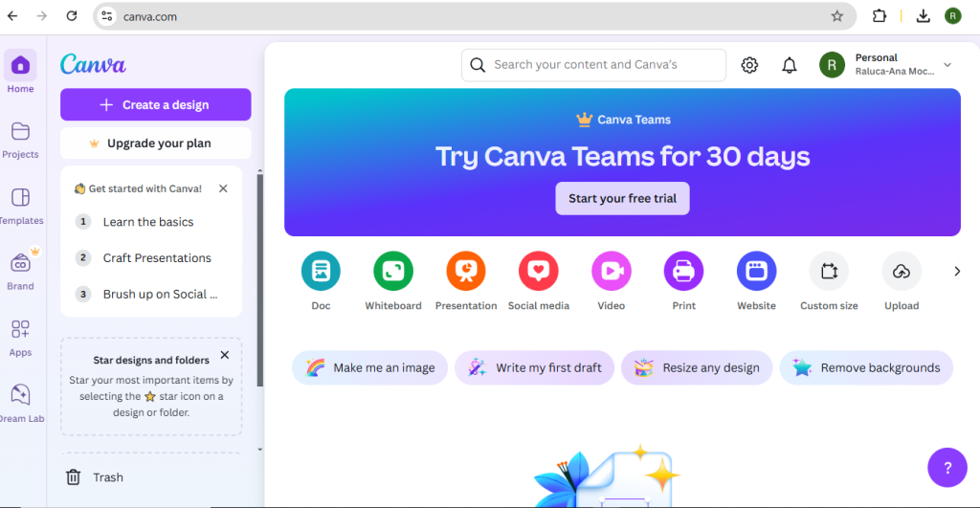The width and height of the screenshot is (980, 508).
Task: Open the Projects folder icon
Action: coord(20,132)
